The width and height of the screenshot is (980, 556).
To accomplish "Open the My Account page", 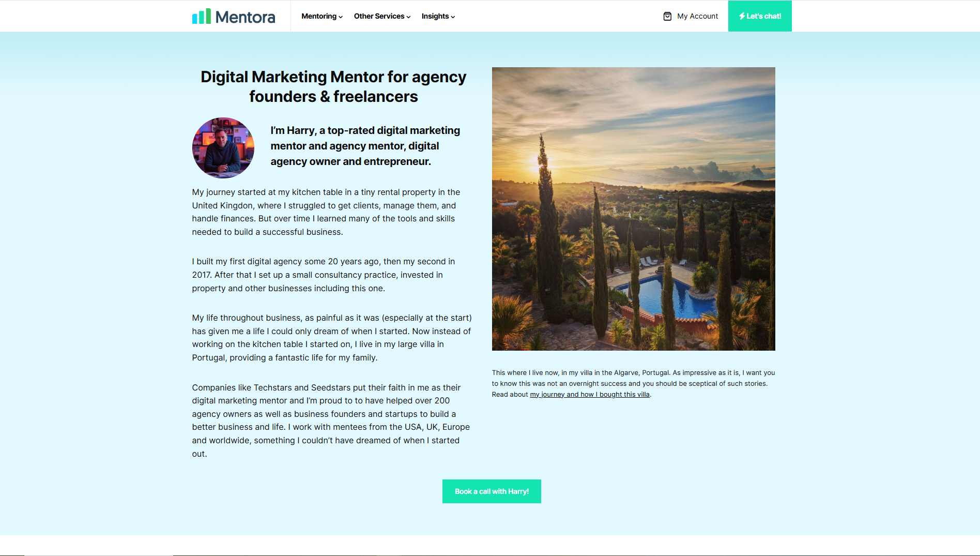I will tap(691, 16).
